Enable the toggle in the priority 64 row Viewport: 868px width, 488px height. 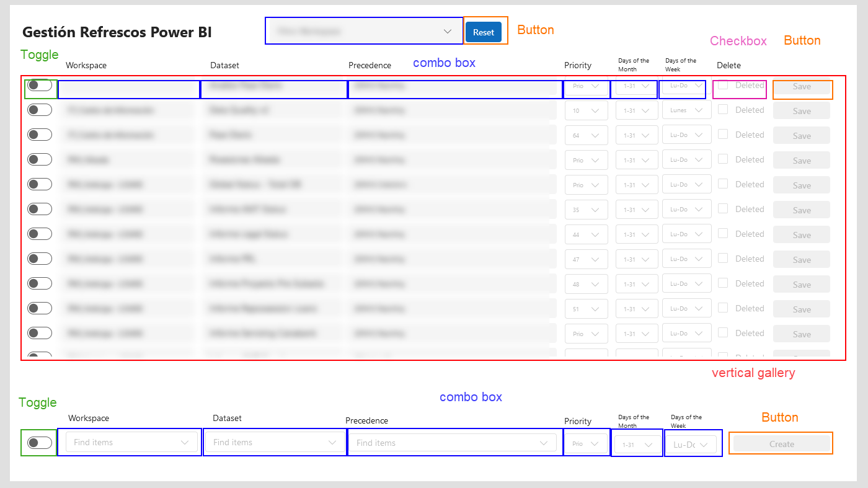click(x=40, y=135)
